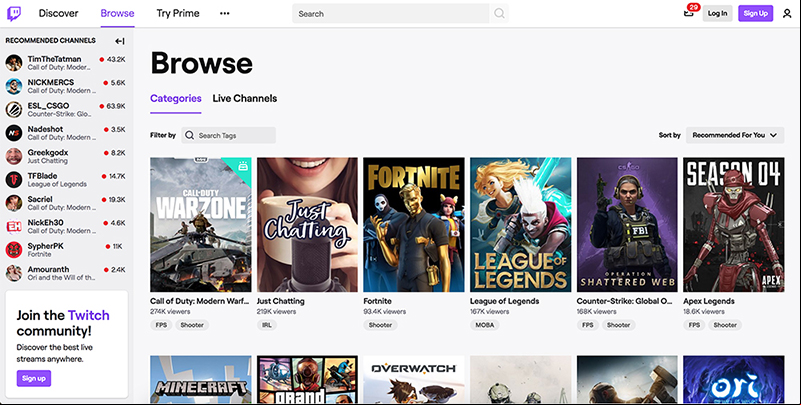Image resolution: width=801 pixels, height=405 pixels.
Task: Open Apex Legends Season 04 cover thumbnail
Action: (734, 225)
